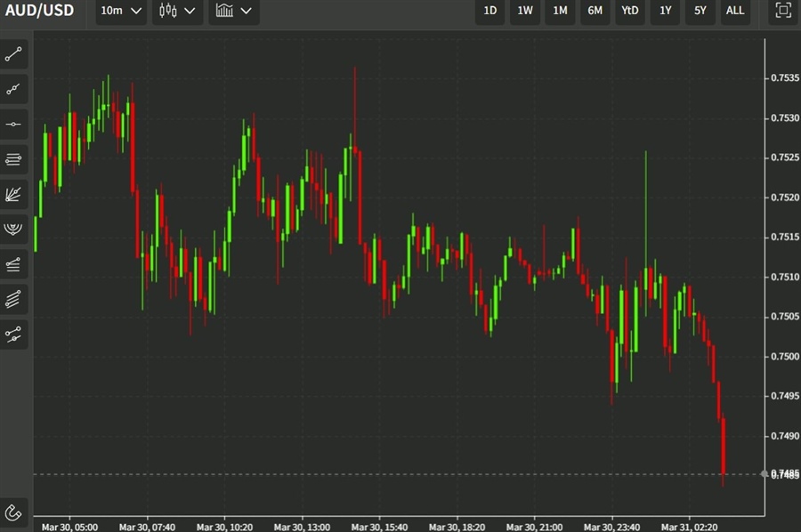
Task: Click the latest red candlestick near 0.7485
Action: click(x=724, y=446)
